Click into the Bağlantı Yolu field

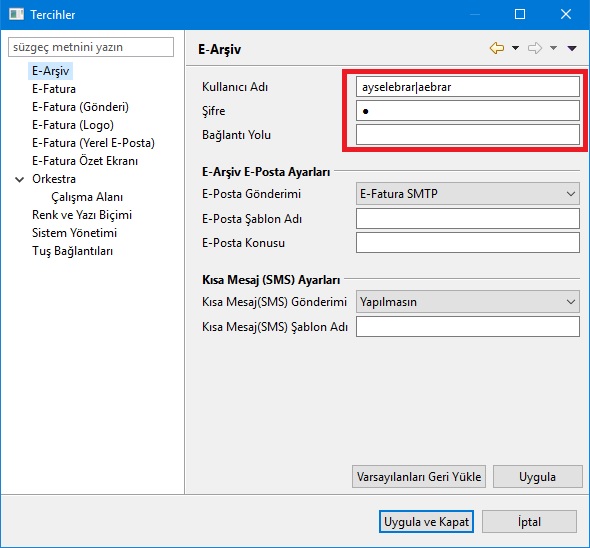pyautogui.click(x=468, y=135)
